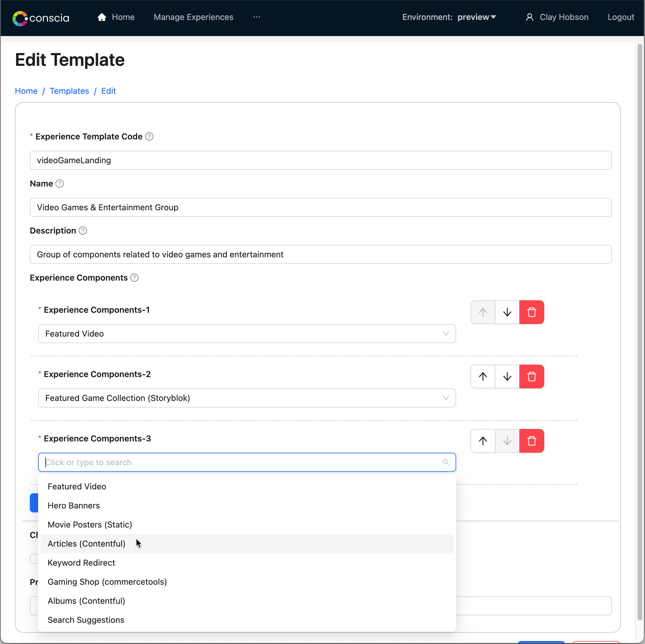Viewport: 645px width, 644px height.
Task: Click the move-down arrow for Experience Components-3
Action: [x=507, y=441]
